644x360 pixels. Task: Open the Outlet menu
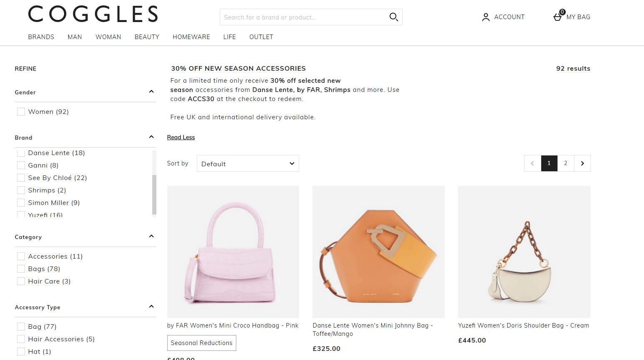(261, 37)
